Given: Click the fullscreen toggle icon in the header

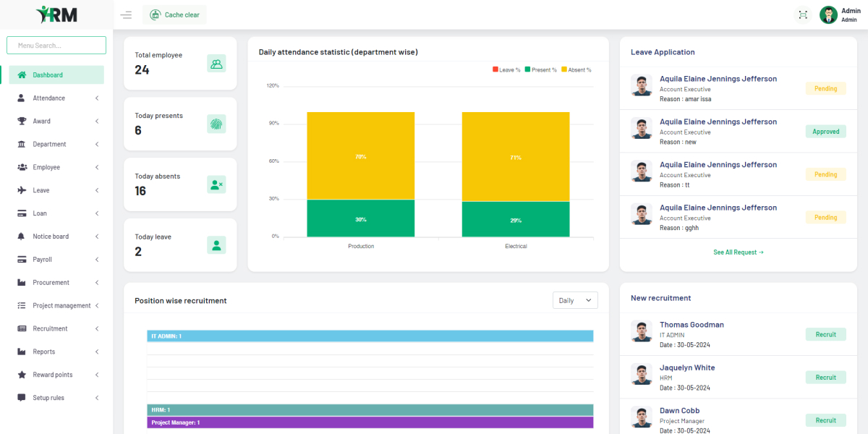Looking at the screenshot, I should (802, 14).
